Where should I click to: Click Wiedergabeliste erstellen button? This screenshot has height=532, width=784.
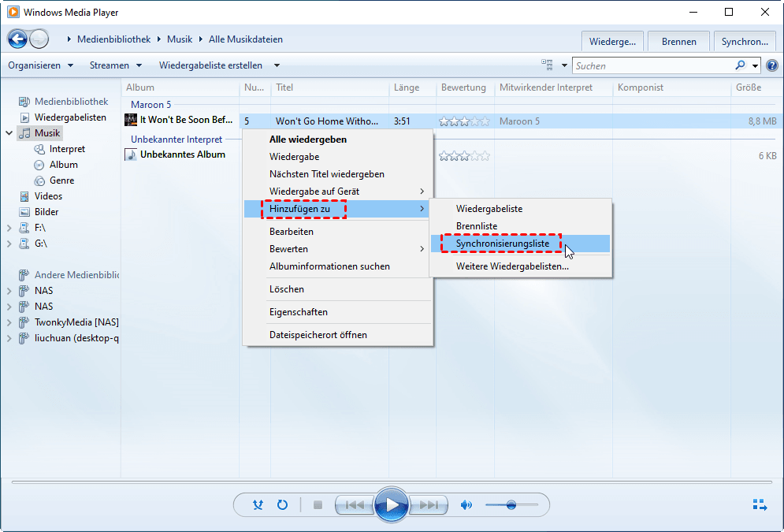tap(210, 65)
